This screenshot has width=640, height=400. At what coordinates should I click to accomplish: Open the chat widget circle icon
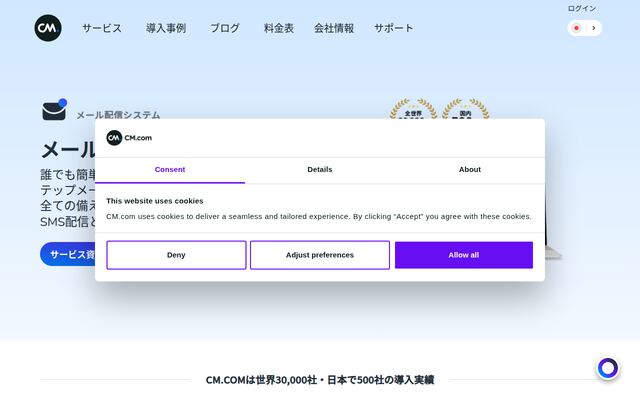coord(607,368)
